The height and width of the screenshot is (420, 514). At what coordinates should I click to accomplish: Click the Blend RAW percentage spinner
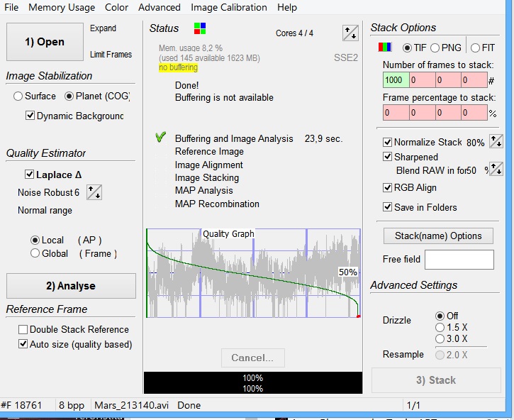point(496,170)
